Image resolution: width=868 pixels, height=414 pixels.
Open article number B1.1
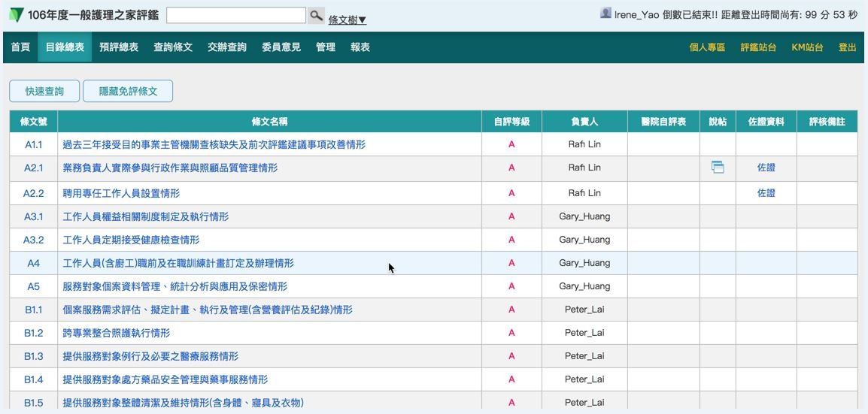33,310
